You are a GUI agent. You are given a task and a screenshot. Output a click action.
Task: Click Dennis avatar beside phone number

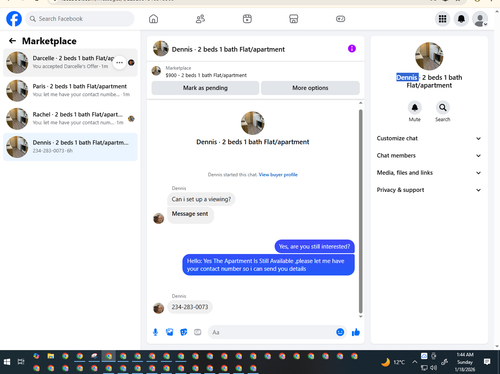158,308
